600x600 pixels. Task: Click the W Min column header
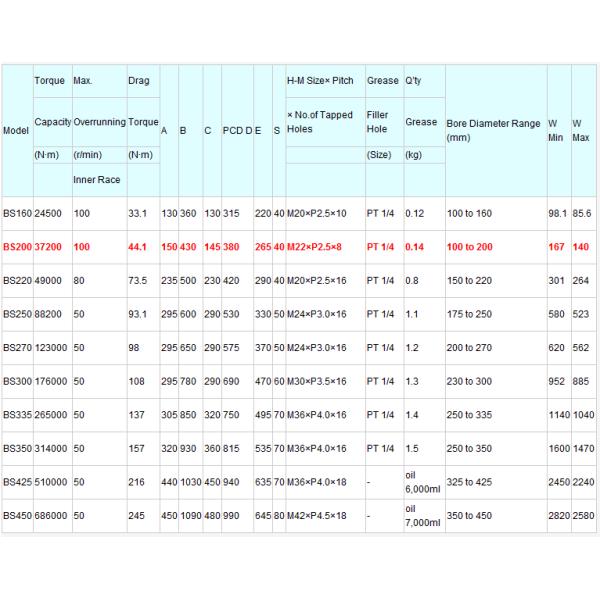pos(559,130)
